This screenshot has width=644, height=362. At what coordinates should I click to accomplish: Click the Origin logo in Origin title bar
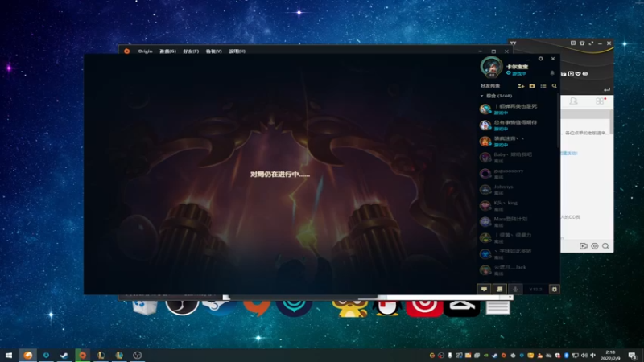pyautogui.click(x=126, y=51)
